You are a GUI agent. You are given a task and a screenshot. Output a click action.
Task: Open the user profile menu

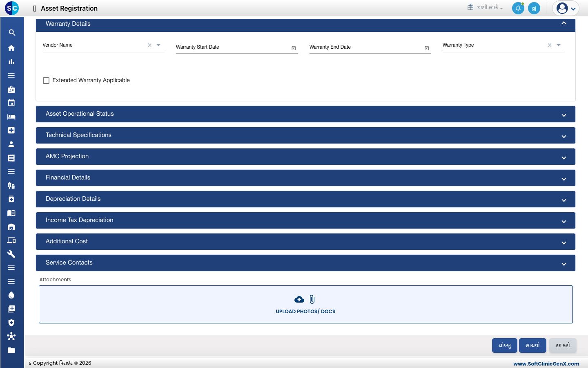pos(566,8)
